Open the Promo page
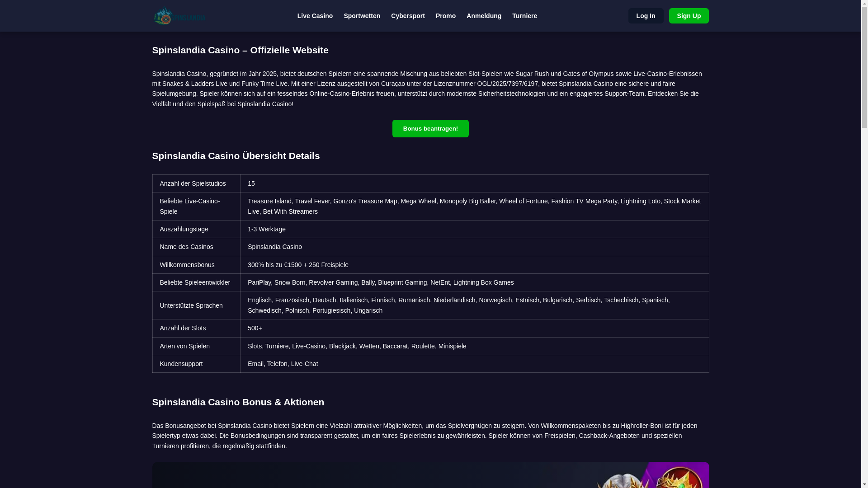 [x=445, y=16]
